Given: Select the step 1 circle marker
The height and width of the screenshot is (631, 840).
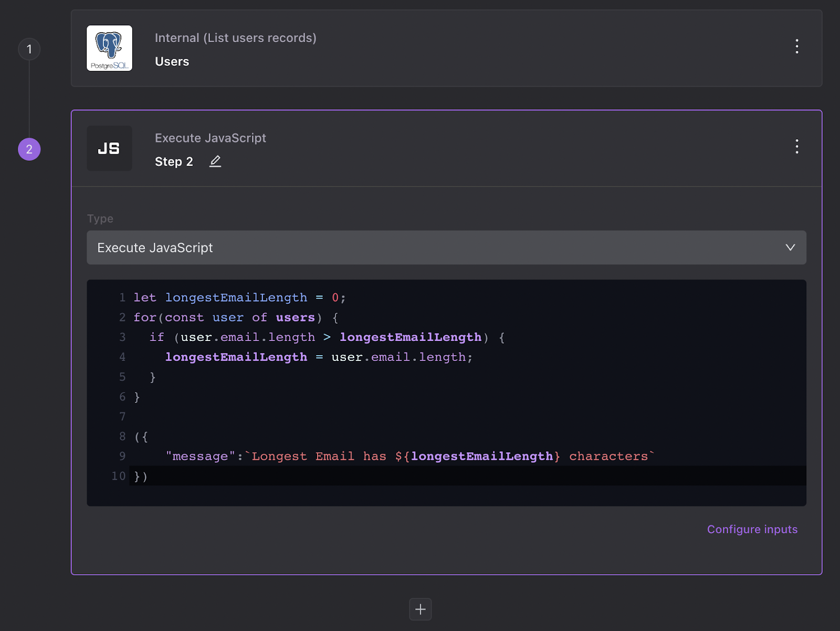Looking at the screenshot, I should 29,49.
